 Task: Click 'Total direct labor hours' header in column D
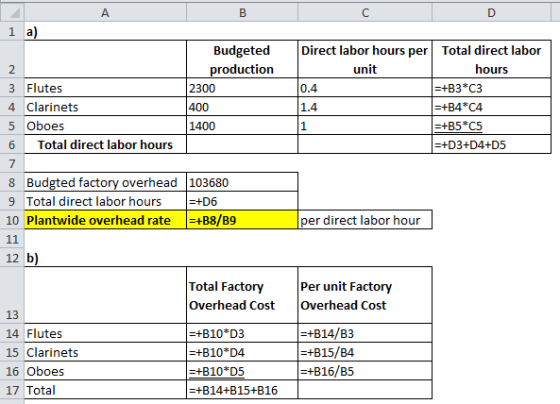tap(491, 59)
